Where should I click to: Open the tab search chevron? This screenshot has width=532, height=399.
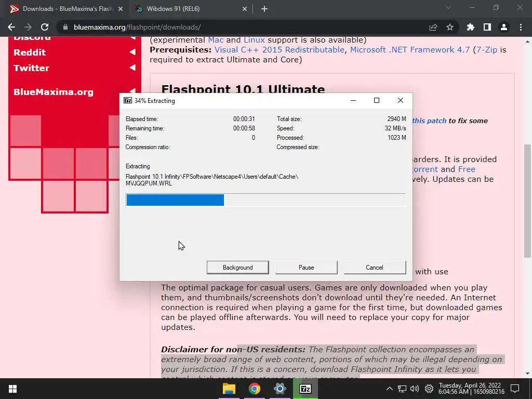click(448, 7)
